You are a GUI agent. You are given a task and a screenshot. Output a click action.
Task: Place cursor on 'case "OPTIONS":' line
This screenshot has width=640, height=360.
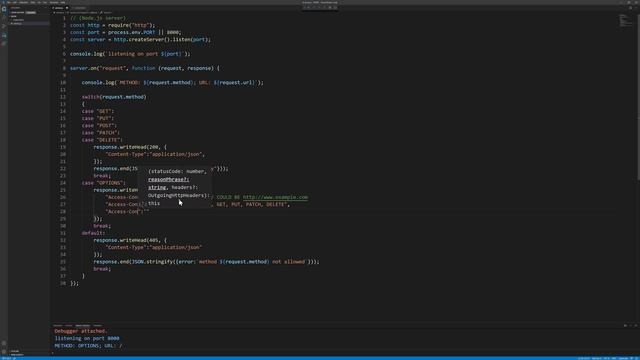104,183
